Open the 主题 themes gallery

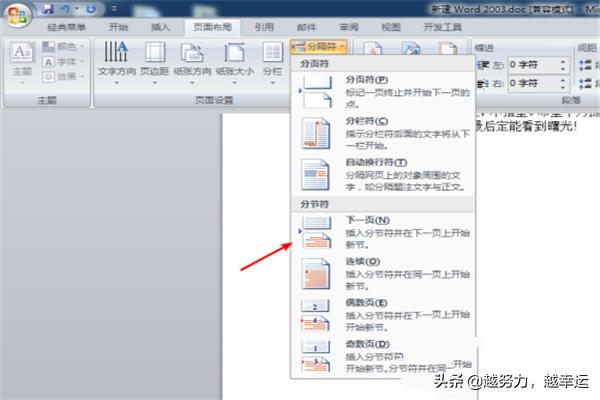[x=22, y=61]
